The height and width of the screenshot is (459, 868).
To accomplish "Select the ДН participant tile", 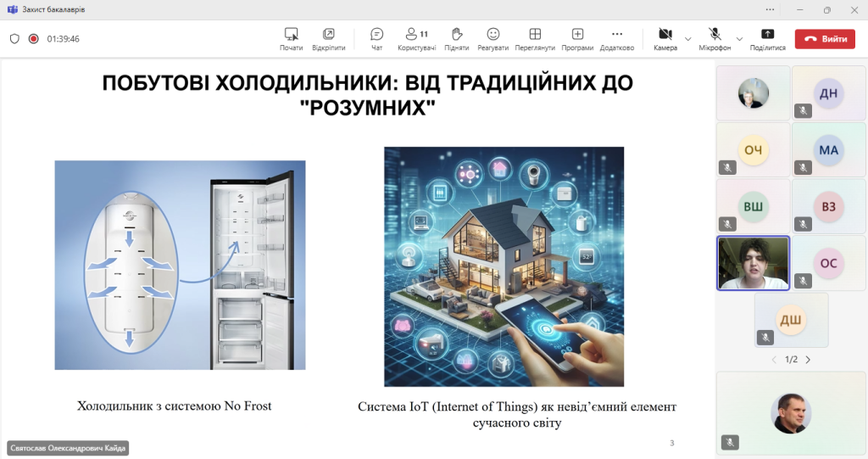I will tap(829, 93).
